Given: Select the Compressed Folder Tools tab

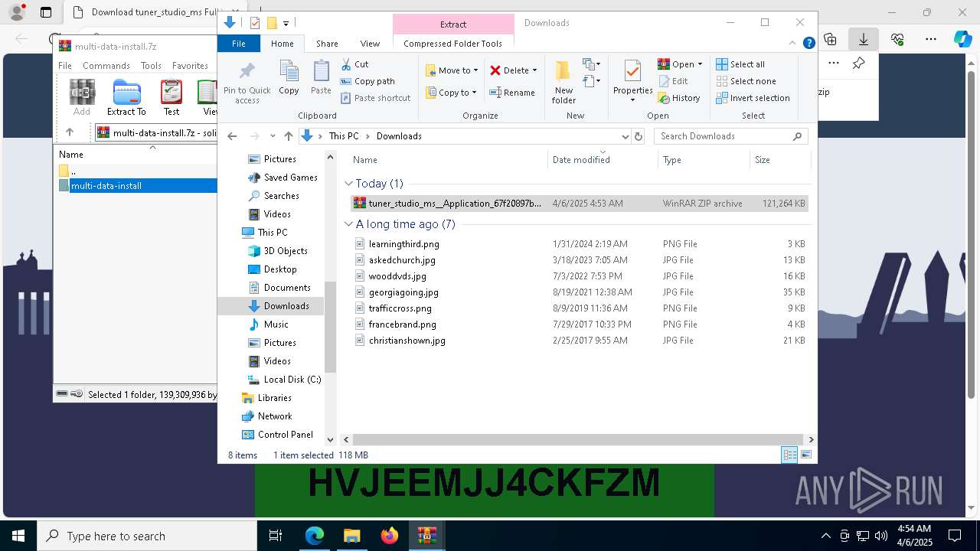Looking at the screenshot, I should [x=452, y=44].
